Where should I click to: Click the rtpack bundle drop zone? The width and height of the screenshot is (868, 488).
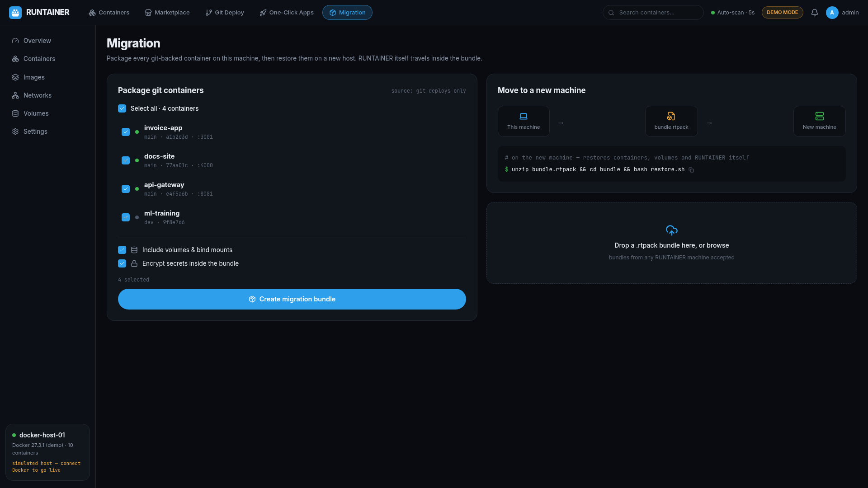click(672, 243)
